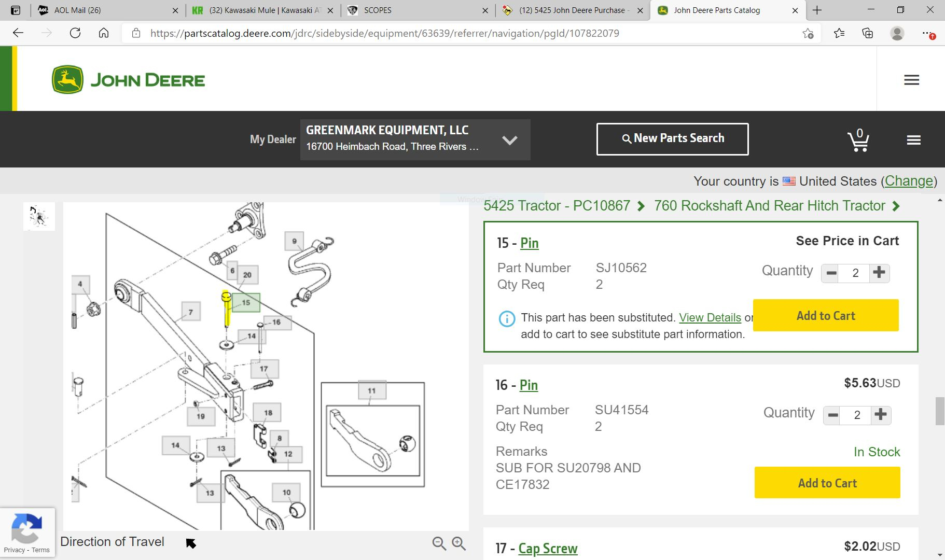Select callout 17 in the diagram

264,369
